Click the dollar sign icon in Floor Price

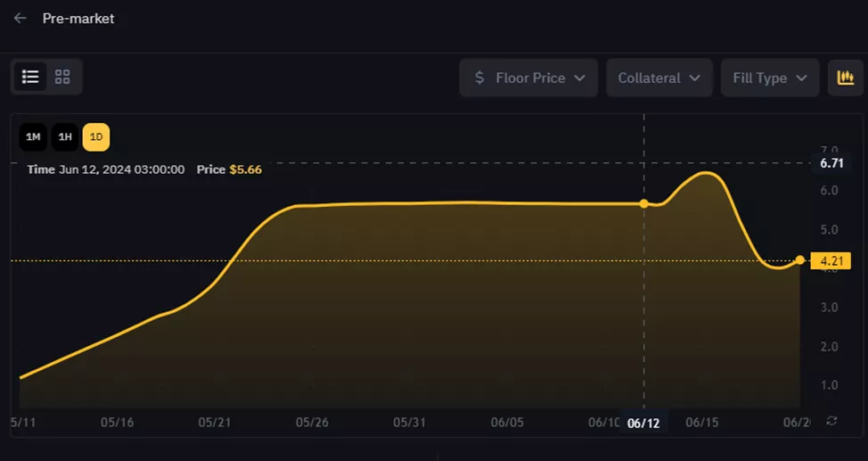pos(479,78)
